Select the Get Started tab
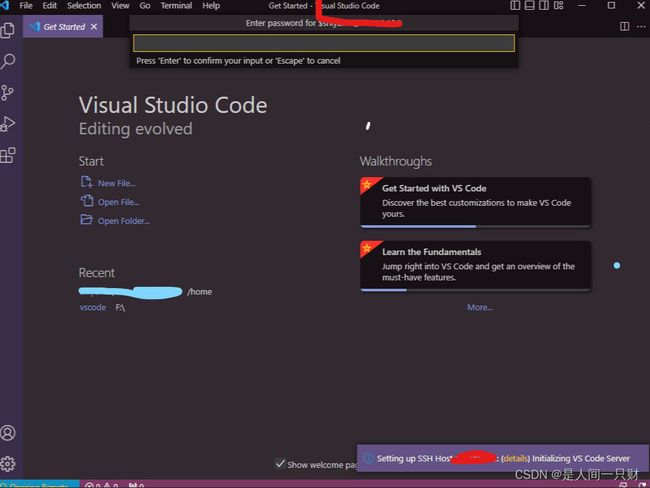The image size is (650, 488). [63, 27]
